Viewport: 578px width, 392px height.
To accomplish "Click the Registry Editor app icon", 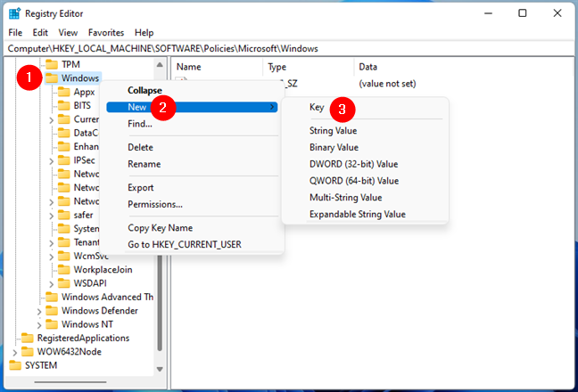I will coord(12,12).
